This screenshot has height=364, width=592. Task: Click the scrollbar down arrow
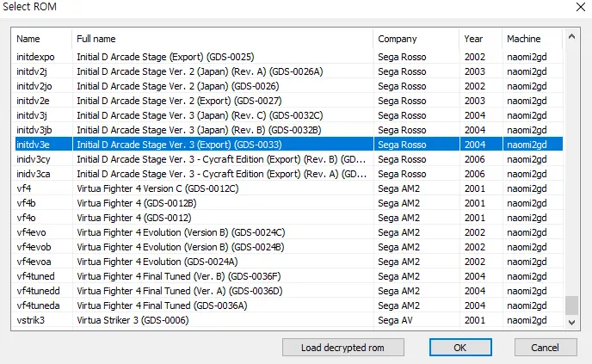[x=571, y=322]
